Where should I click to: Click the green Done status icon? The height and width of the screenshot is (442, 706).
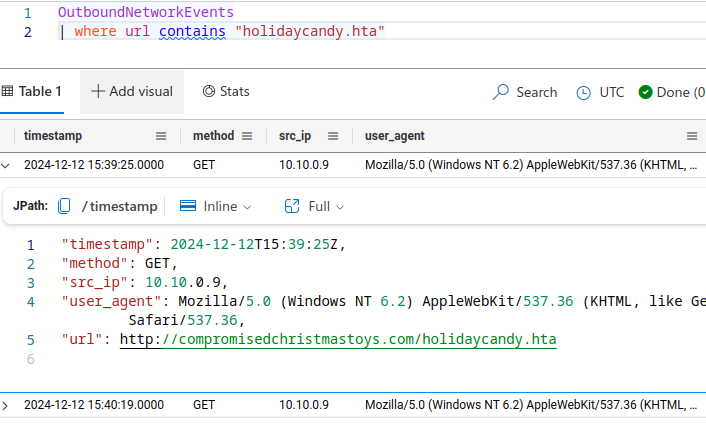[645, 92]
